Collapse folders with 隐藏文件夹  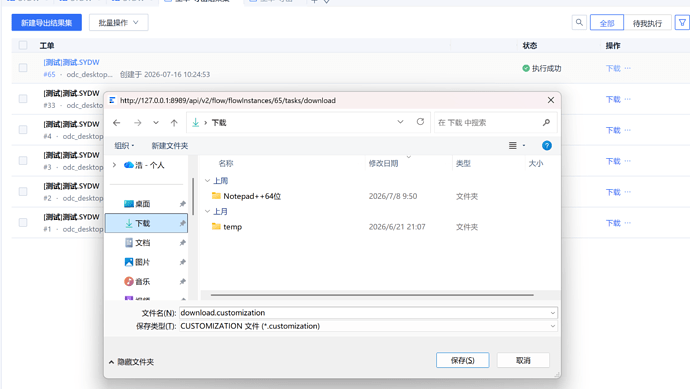click(131, 362)
